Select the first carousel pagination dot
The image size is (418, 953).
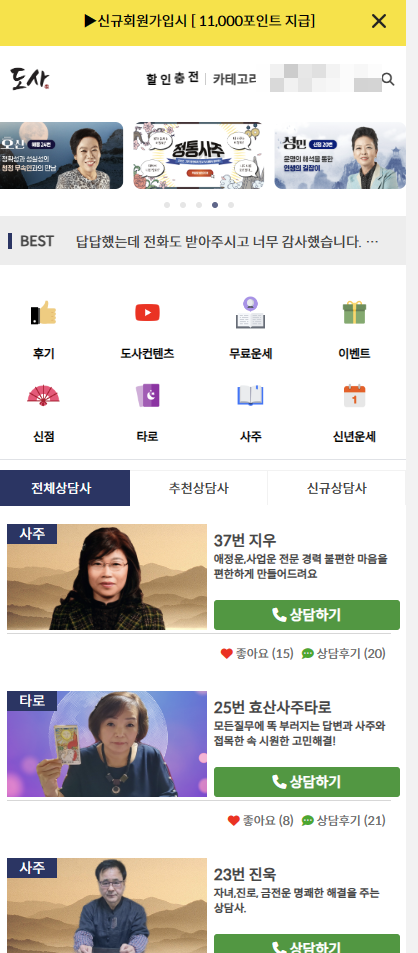[x=167, y=205]
